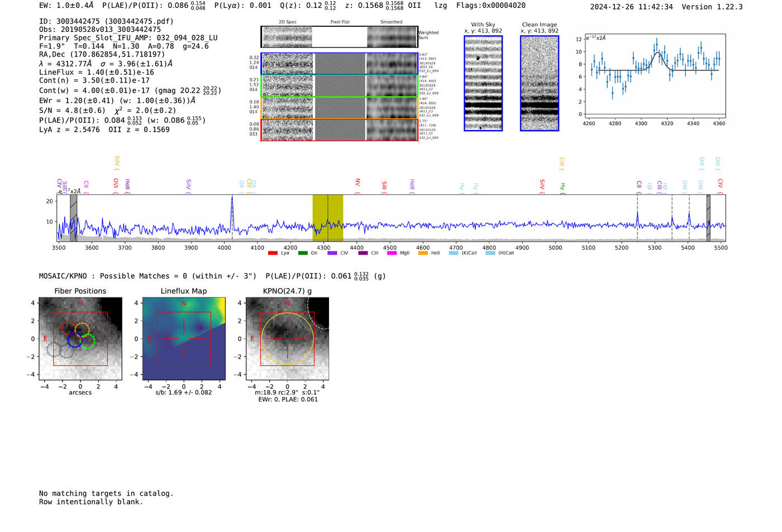The width and height of the screenshot is (782, 532).
Task: Click the Weighted Sum 2D spectrum strip
Action: pyautogui.click(x=339, y=37)
